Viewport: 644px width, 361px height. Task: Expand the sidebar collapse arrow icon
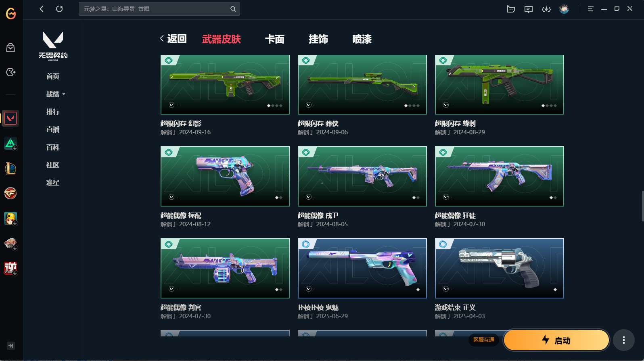(11, 346)
